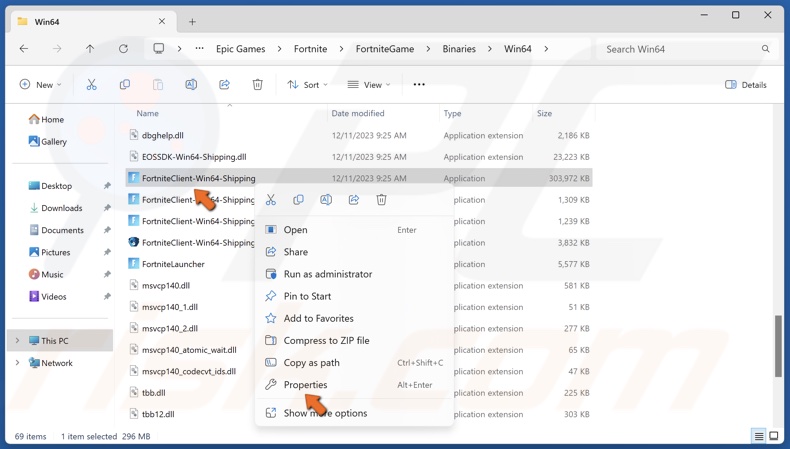
Task: Click the Delete trash icon in the toolbar
Action: point(257,85)
